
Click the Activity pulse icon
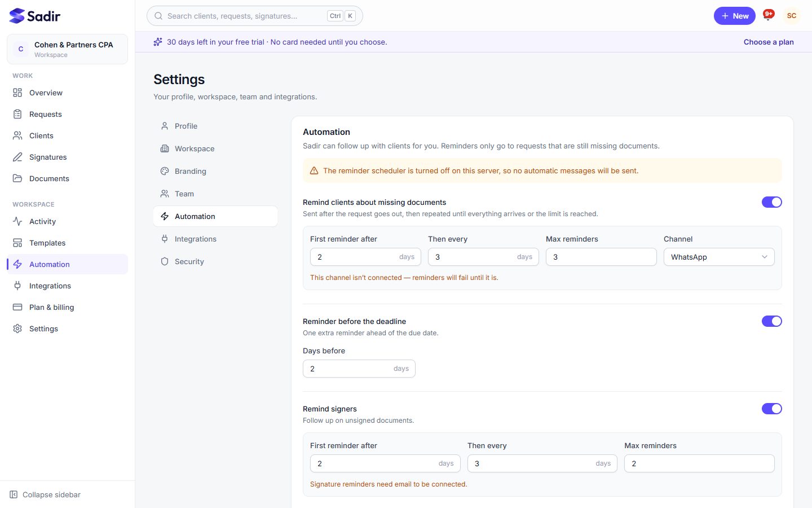click(17, 221)
